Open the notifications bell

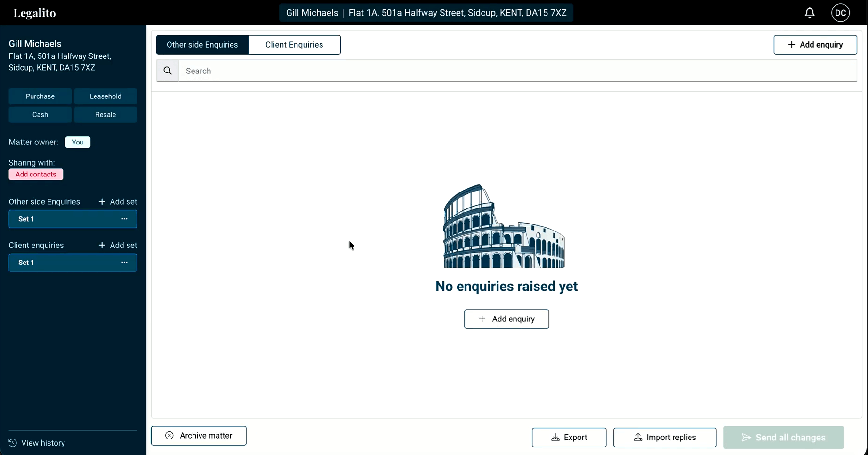809,13
